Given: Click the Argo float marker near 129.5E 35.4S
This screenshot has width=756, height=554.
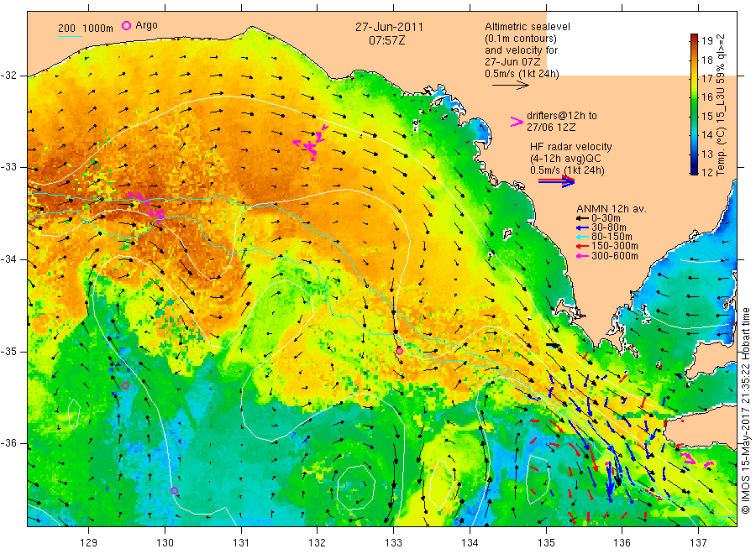Looking at the screenshot, I should [125, 385].
